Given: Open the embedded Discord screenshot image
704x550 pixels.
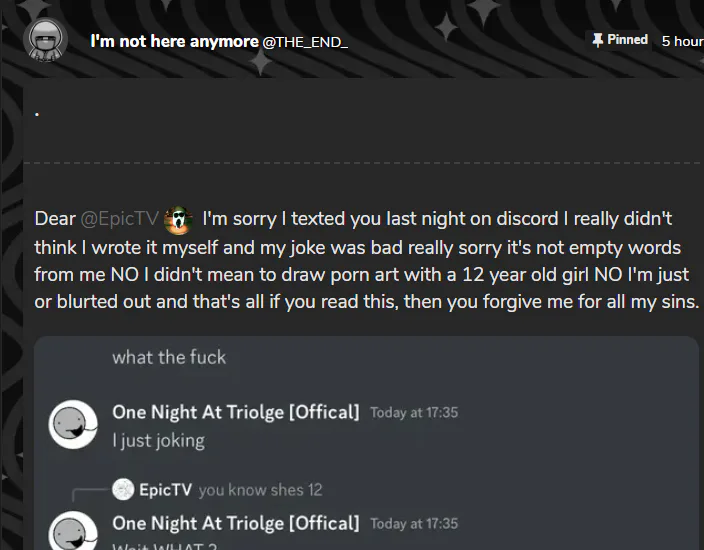Looking at the screenshot, I should 366,443.
